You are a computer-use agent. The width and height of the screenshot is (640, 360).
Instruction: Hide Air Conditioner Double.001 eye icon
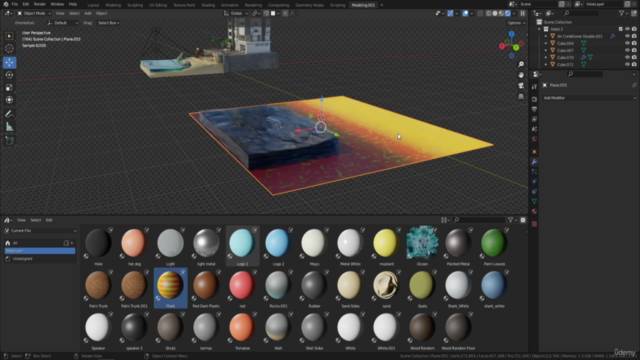(627, 36)
